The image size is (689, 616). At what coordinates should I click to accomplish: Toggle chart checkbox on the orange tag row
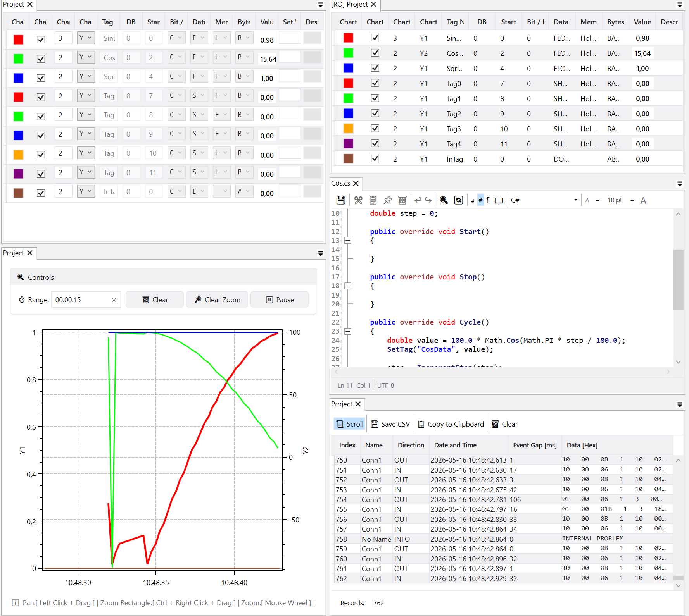[41, 155]
